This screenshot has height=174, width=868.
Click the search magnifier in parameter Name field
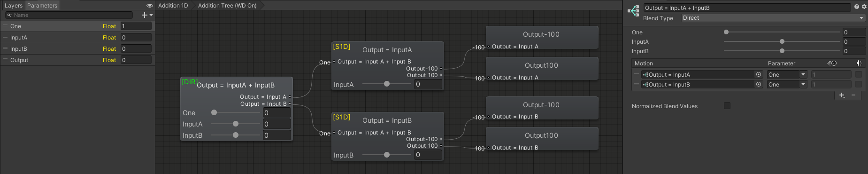click(x=9, y=15)
